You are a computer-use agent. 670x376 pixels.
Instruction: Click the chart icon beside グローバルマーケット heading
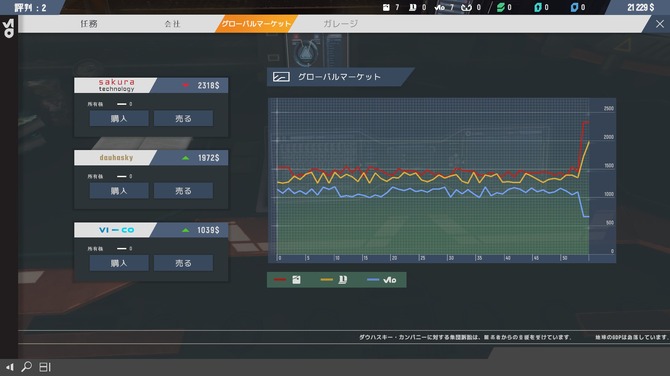tap(281, 77)
